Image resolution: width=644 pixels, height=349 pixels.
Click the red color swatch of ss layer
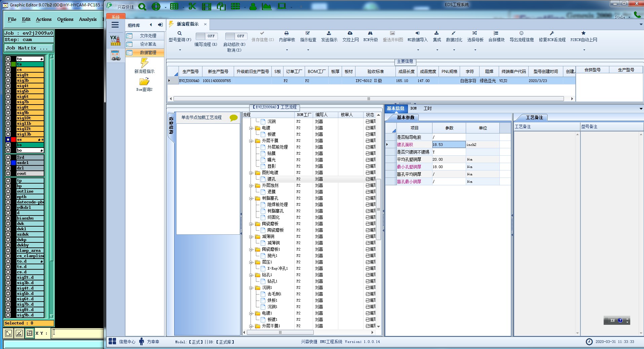pyautogui.click(x=13, y=140)
